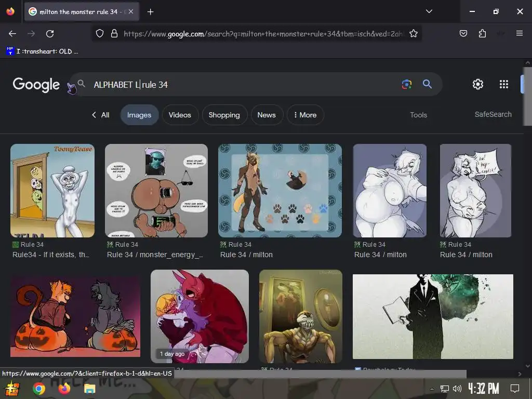The height and width of the screenshot is (399, 532).
Task: Open the 'I :transheart: OLD' bookmark
Action: pyautogui.click(x=43, y=51)
